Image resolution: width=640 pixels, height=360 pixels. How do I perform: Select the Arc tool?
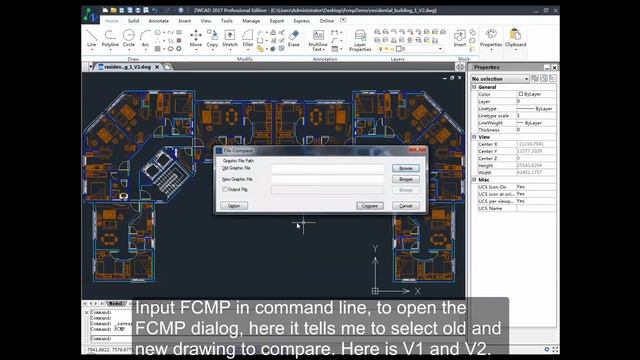[145, 38]
